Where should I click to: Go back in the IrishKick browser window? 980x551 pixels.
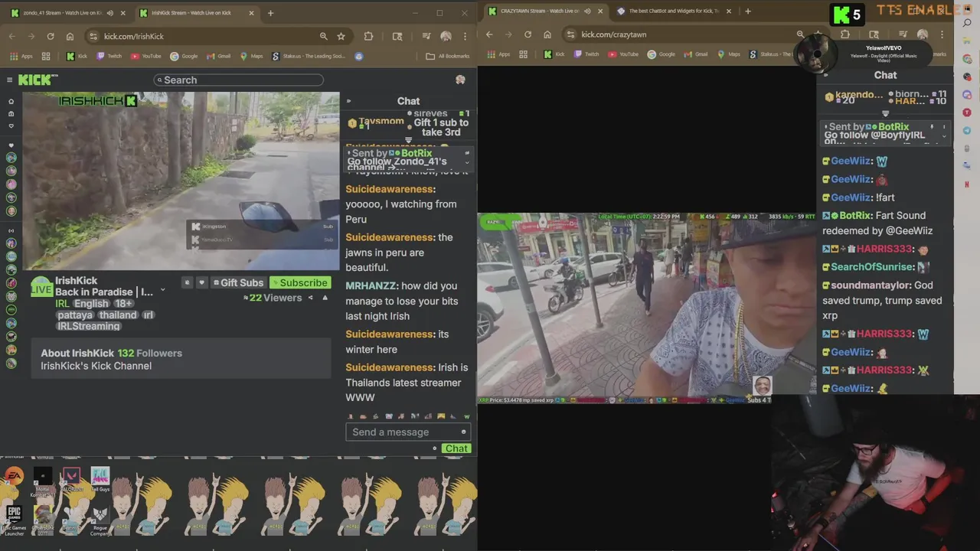click(11, 36)
